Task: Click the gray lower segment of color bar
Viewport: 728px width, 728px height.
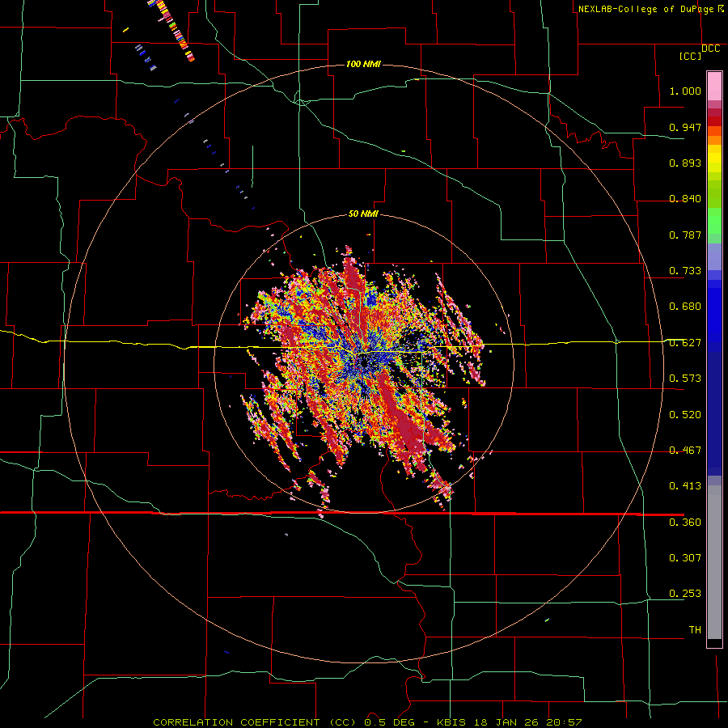Action: 714,562
